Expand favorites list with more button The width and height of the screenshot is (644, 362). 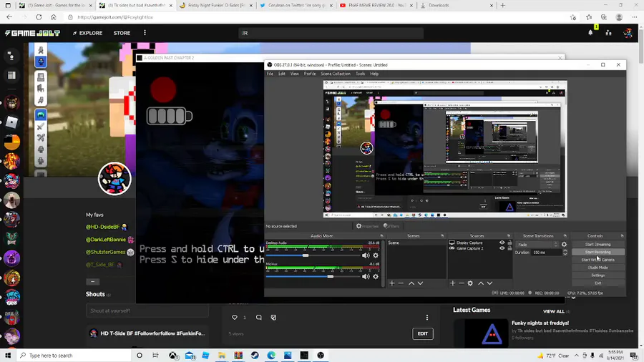(x=93, y=282)
